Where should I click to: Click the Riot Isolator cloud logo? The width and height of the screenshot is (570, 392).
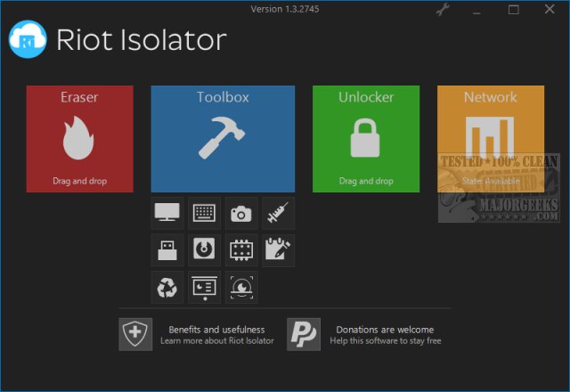[x=28, y=39]
